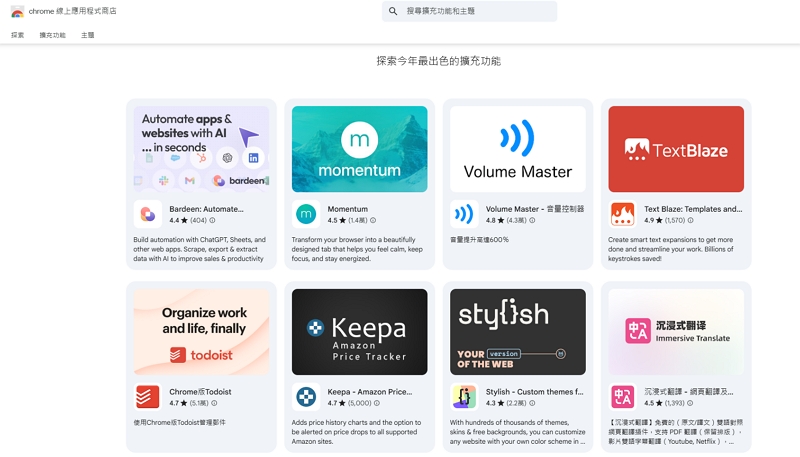Open the Momentum title link
The image size is (800, 457).
(x=347, y=209)
